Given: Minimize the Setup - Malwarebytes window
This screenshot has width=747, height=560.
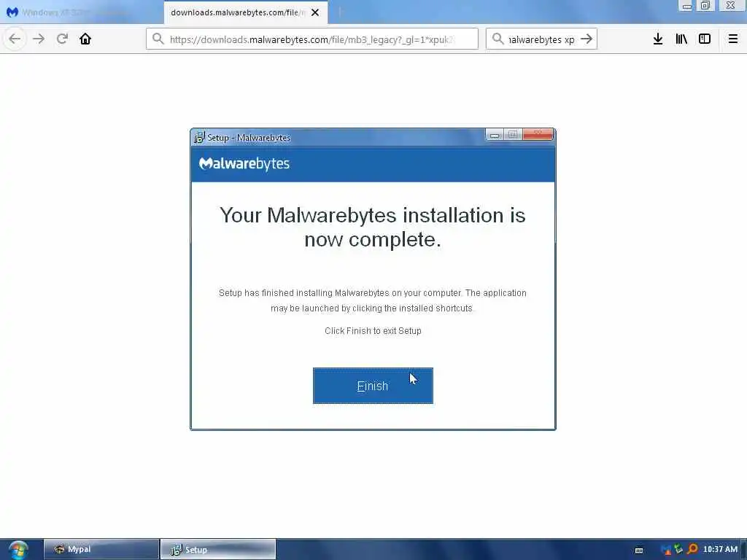Looking at the screenshot, I should coord(495,135).
